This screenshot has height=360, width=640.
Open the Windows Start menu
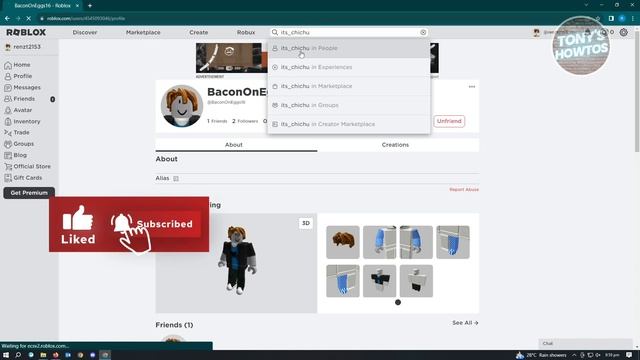click(6, 355)
